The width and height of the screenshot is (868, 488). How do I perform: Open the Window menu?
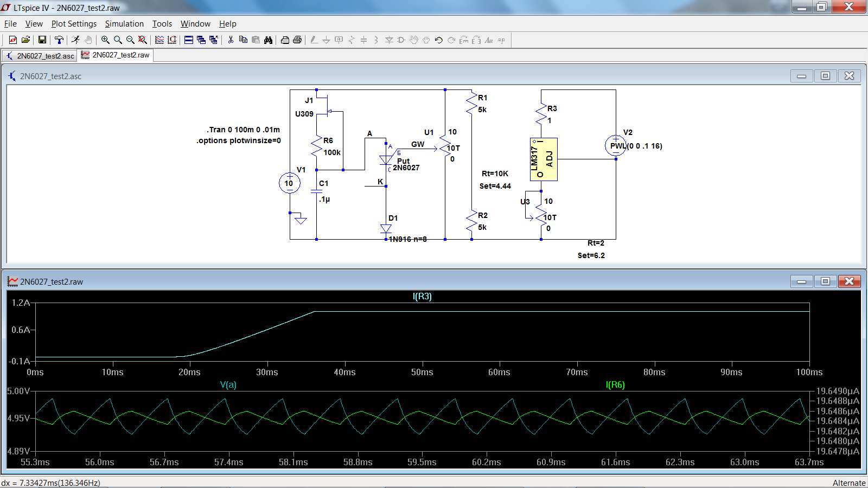(x=195, y=24)
